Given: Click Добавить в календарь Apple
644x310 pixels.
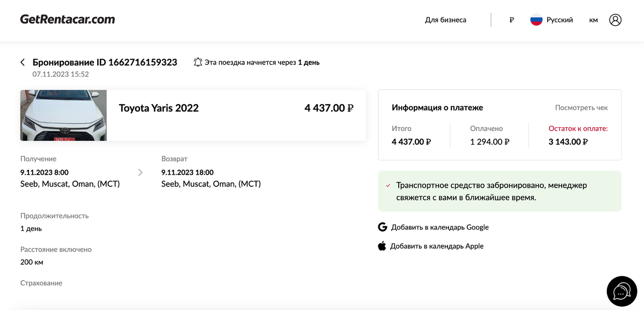Looking at the screenshot, I should pos(437,246).
